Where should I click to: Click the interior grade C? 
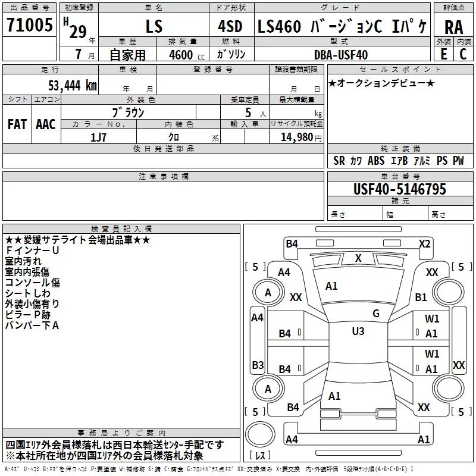click(x=463, y=54)
